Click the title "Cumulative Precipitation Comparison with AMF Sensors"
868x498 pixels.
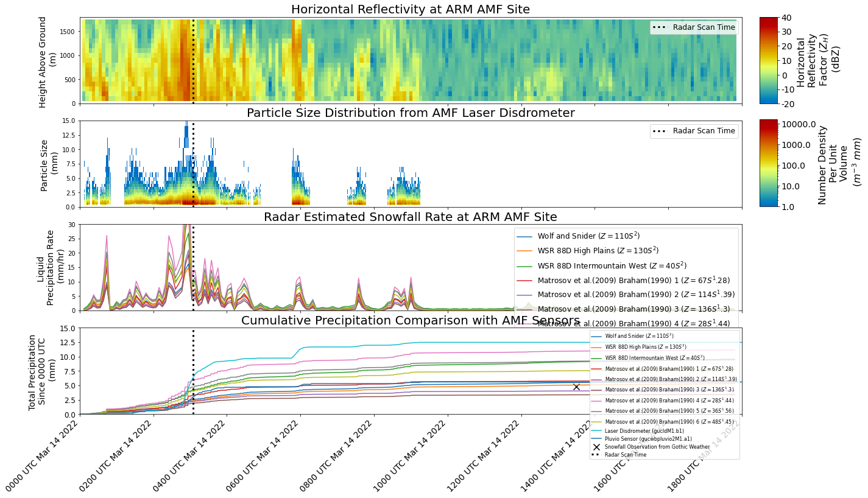point(411,320)
